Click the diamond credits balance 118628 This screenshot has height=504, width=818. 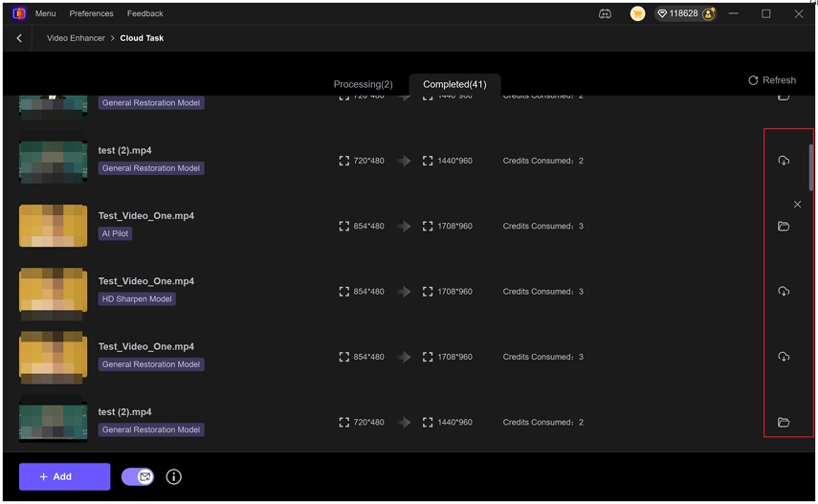677,13
